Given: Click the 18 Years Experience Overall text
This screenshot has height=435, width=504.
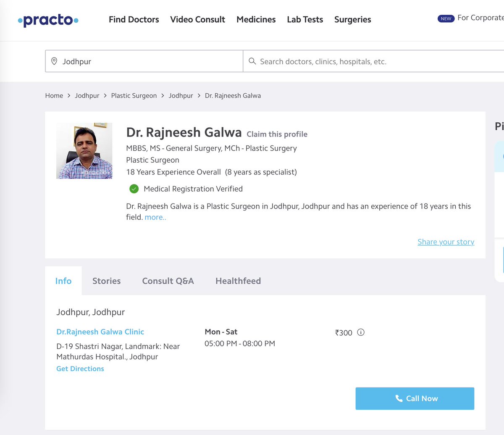Looking at the screenshot, I should point(173,172).
